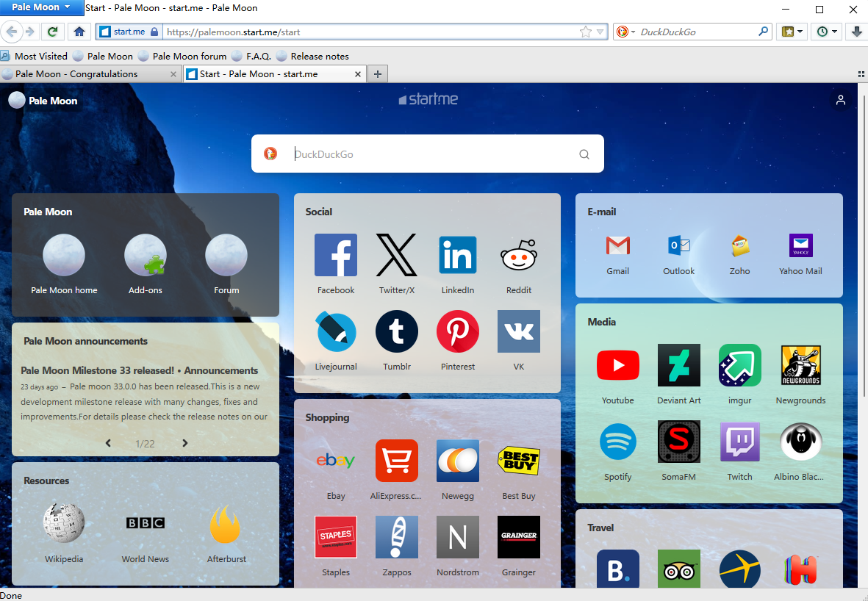Reload the current page
Image resolution: width=868 pixels, height=601 pixels.
pyautogui.click(x=53, y=32)
